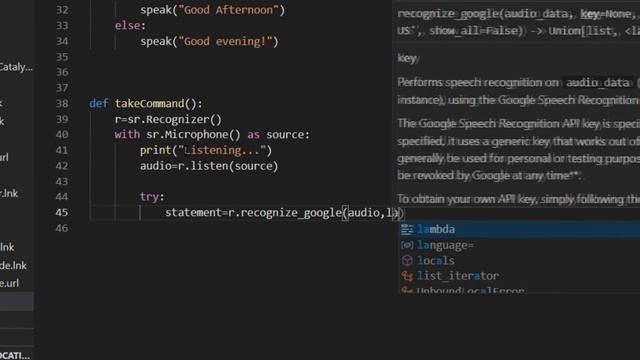Click speak("Good Afternoon") line
640x360 pixels.
tap(212, 10)
